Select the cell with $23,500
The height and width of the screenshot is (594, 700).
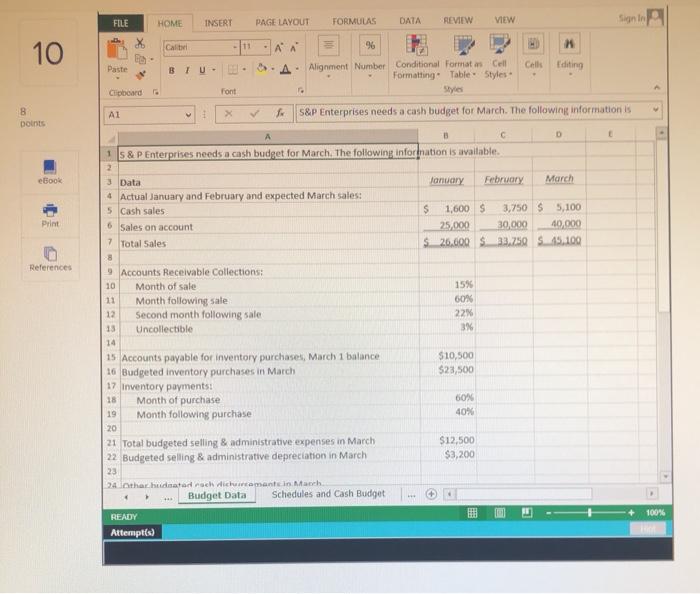click(447, 370)
